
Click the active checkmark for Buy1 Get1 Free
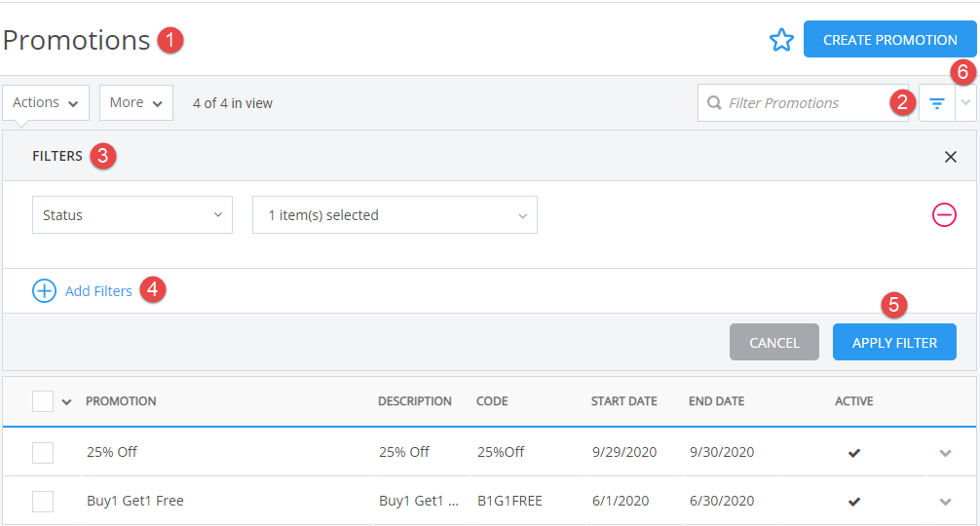(x=853, y=501)
